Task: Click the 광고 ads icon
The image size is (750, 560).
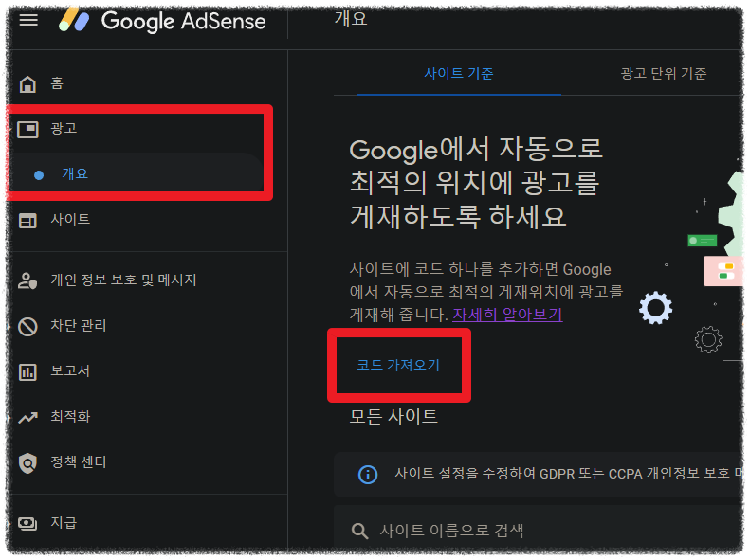Action: pyautogui.click(x=27, y=129)
